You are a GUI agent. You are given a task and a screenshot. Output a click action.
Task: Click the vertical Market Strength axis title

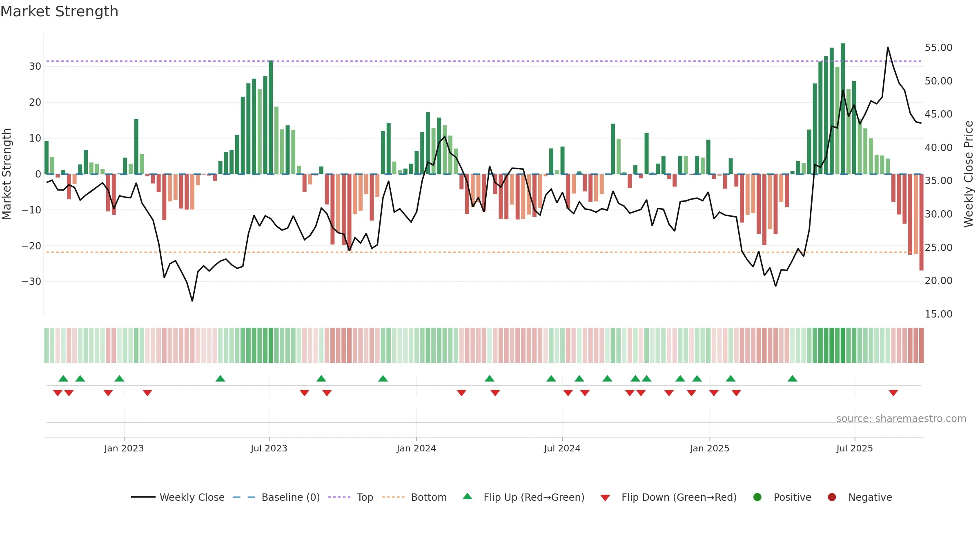tap(7, 174)
